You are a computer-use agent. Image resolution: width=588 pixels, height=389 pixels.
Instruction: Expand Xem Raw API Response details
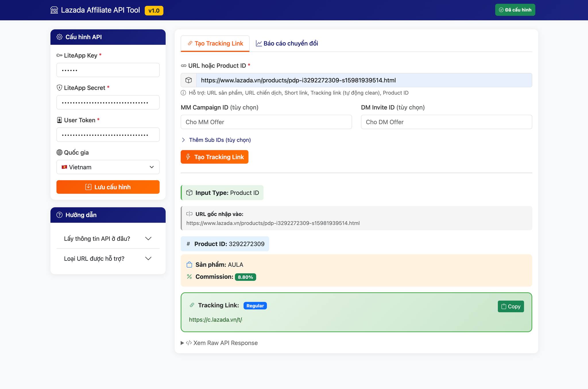tap(219, 343)
